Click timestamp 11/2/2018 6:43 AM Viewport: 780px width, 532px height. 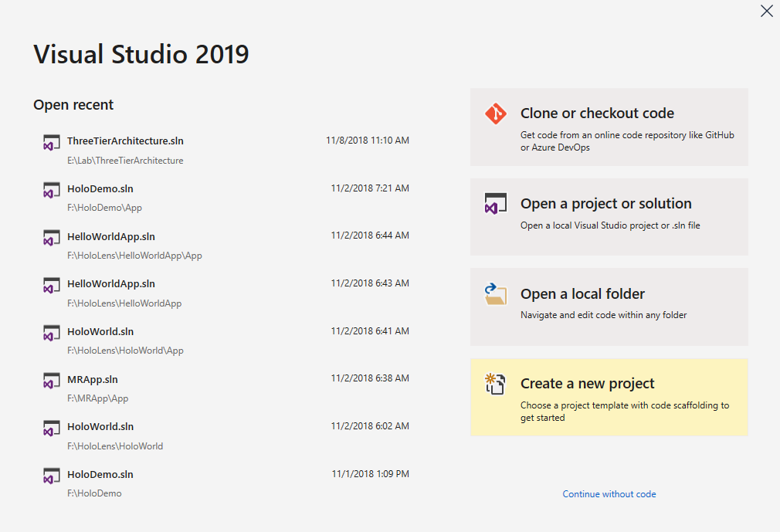pos(370,283)
